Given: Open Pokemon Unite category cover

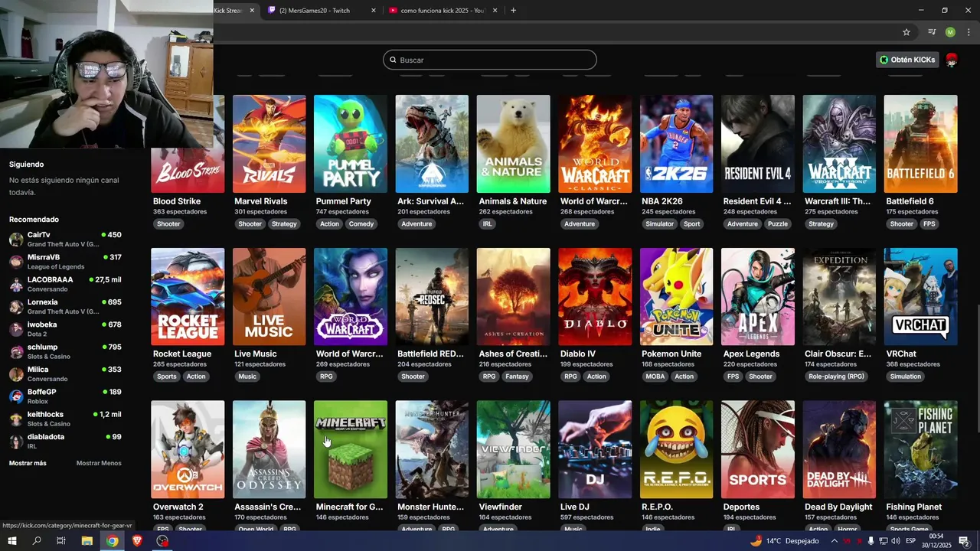Looking at the screenshot, I should [676, 297].
